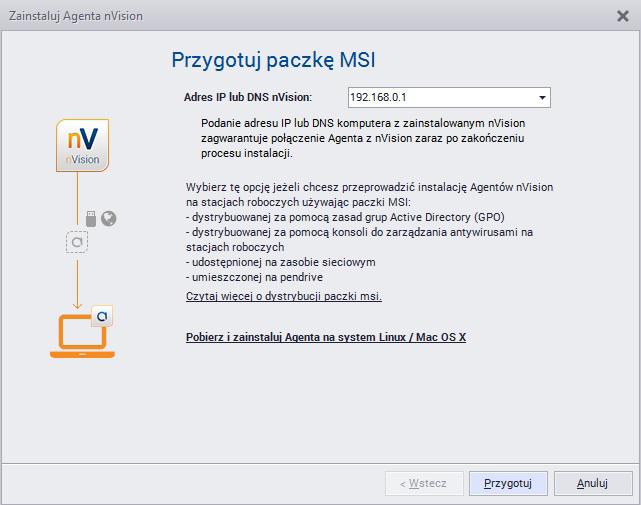Click the Przygotuj paczkę MSI heading

(x=273, y=61)
